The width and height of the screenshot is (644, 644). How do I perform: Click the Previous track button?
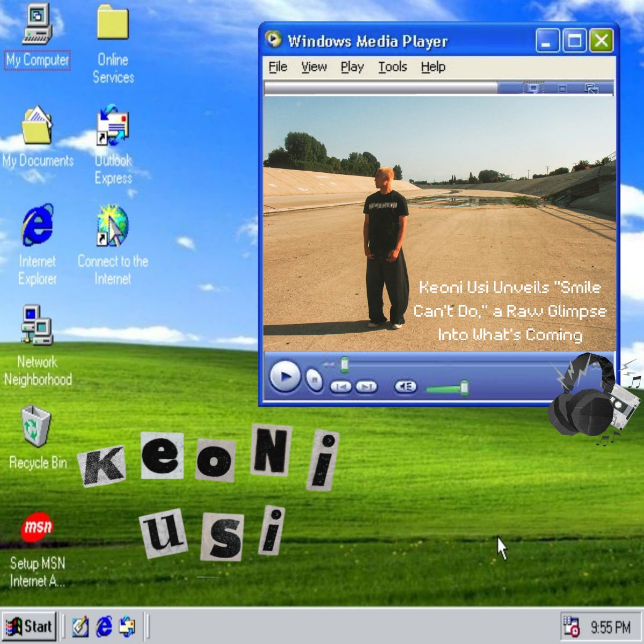[x=341, y=386]
